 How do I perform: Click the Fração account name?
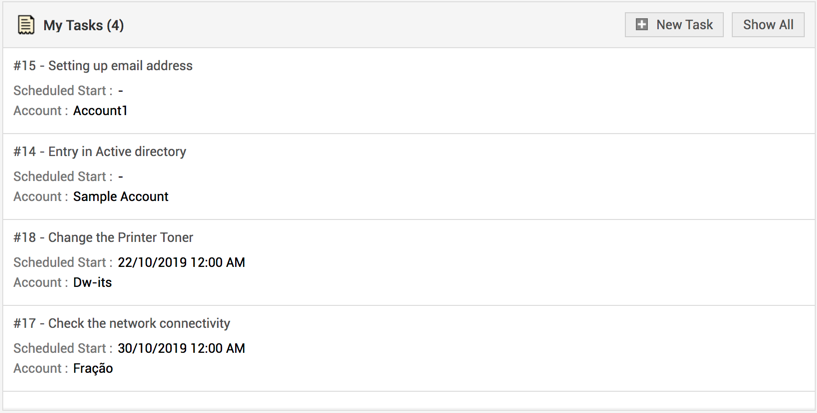pos(93,369)
